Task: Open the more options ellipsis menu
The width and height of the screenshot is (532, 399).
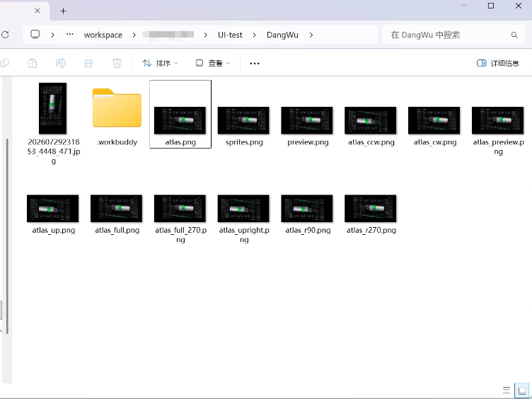Action: [x=255, y=64]
